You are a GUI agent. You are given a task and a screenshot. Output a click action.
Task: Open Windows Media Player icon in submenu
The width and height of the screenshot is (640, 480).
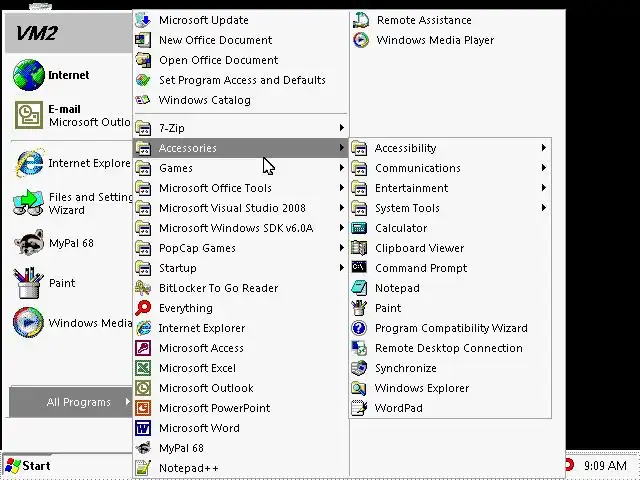tap(360, 40)
